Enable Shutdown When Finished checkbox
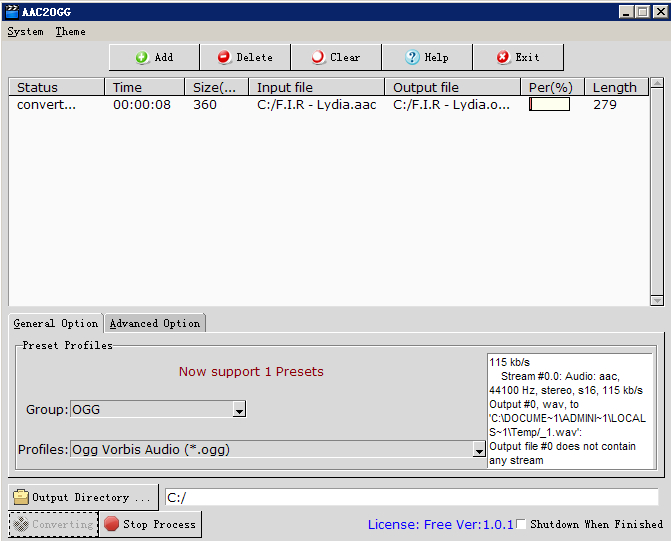The height and width of the screenshot is (541, 671). (521, 524)
